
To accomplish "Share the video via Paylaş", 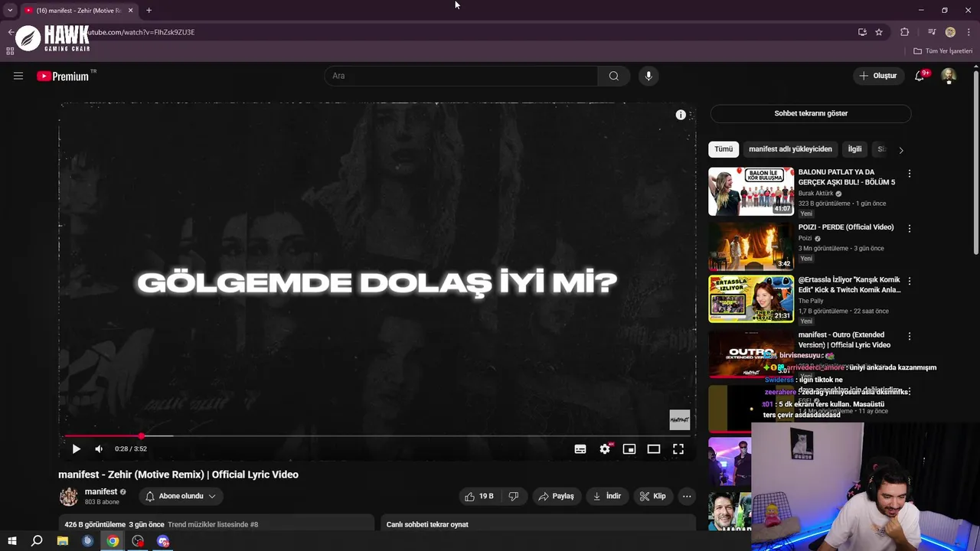I will point(556,496).
